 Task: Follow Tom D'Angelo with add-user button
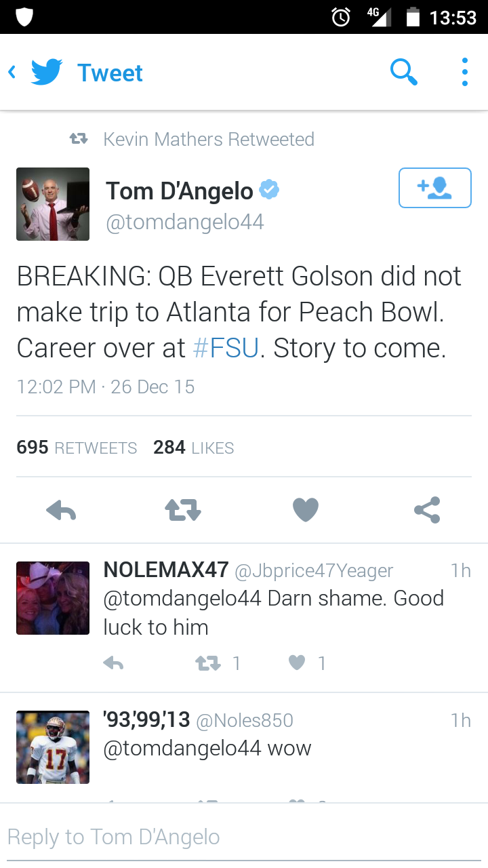pos(434,187)
